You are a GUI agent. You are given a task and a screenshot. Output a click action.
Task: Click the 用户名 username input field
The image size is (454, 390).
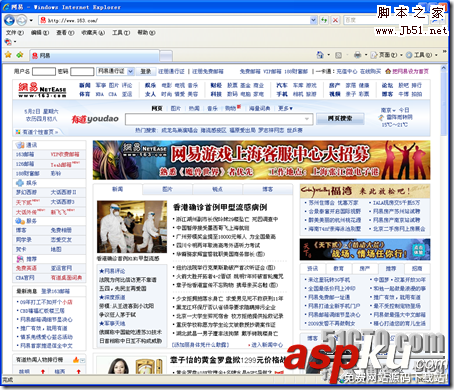pos(44,71)
